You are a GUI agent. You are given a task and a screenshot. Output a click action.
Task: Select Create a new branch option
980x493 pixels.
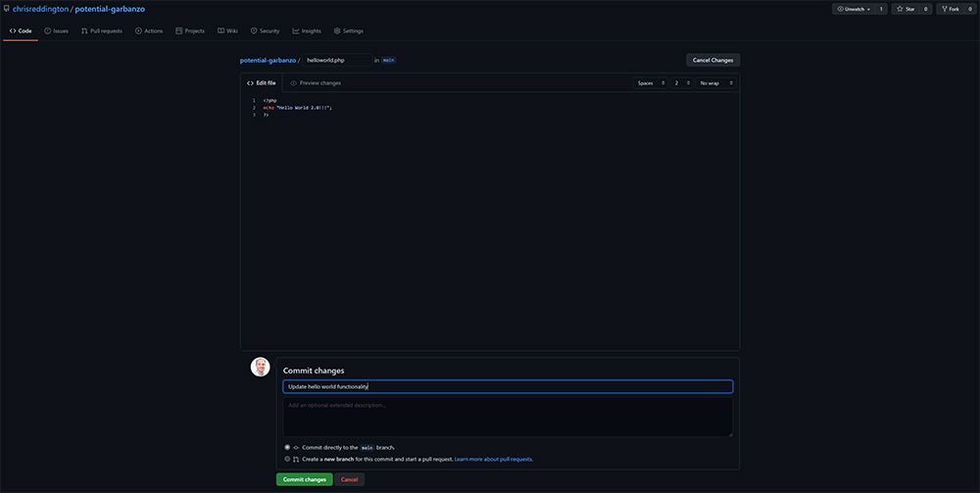tap(287, 459)
